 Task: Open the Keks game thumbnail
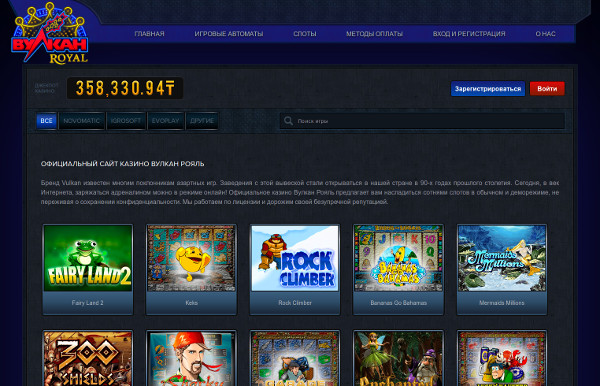pyautogui.click(x=191, y=258)
